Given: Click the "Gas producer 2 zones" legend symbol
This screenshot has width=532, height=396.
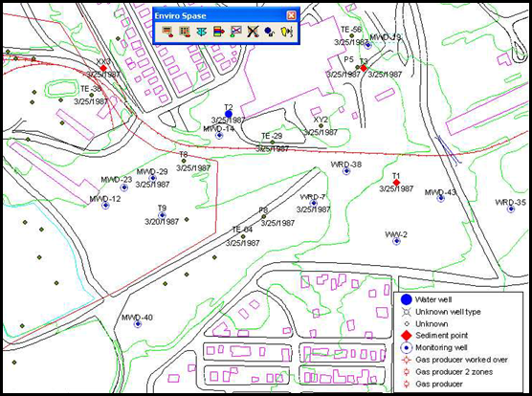Looking at the screenshot, I should (406, 372).
